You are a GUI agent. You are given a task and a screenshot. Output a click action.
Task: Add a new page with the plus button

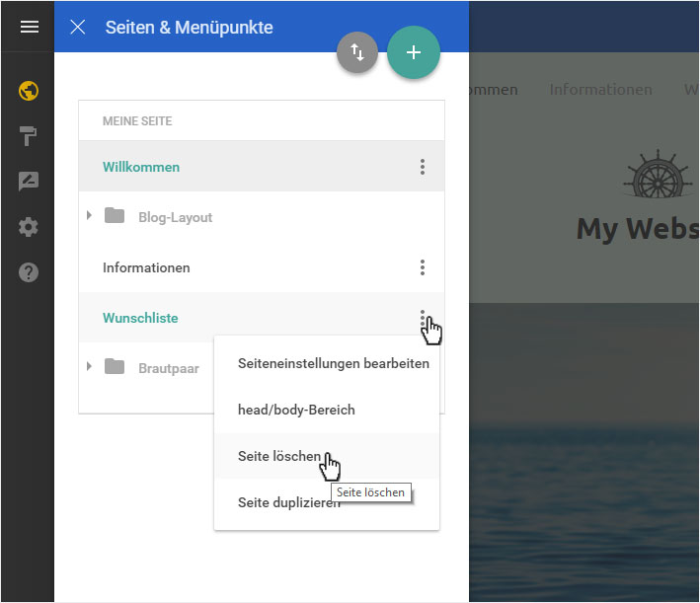coord(414,52)
